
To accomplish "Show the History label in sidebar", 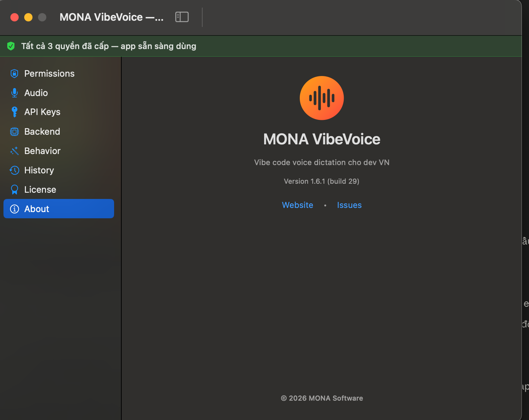I will [x=39, y=170].
